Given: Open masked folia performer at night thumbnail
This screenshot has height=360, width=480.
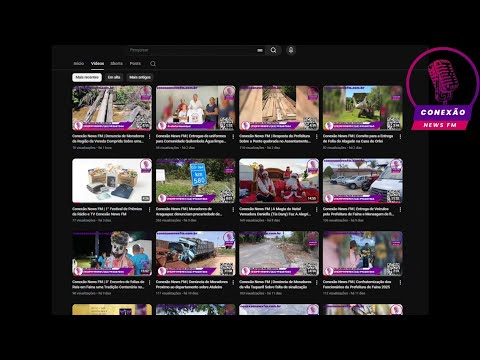Looking at the screenshot, I should point(112,254).
